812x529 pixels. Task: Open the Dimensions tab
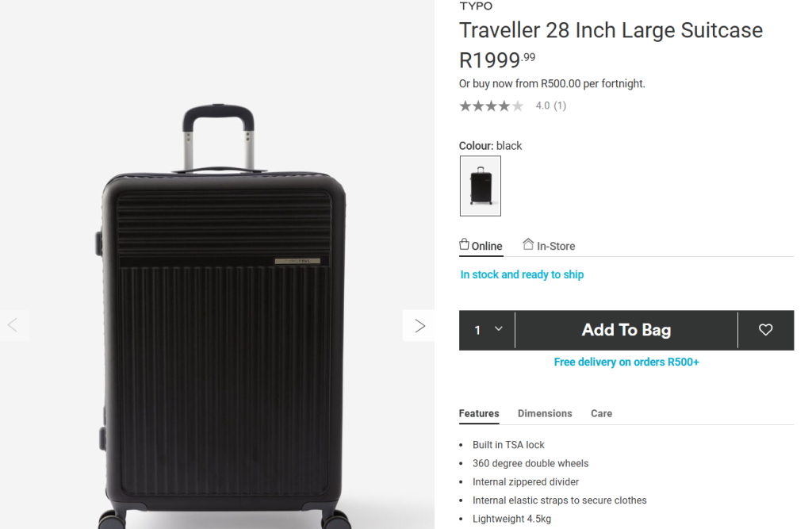[545, 413]
